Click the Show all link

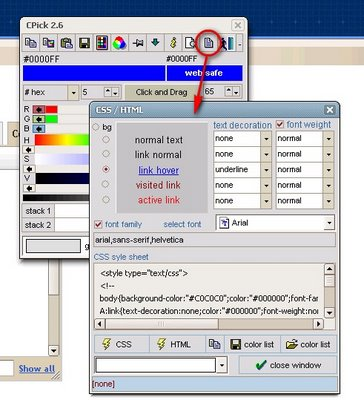coord(37,369)
